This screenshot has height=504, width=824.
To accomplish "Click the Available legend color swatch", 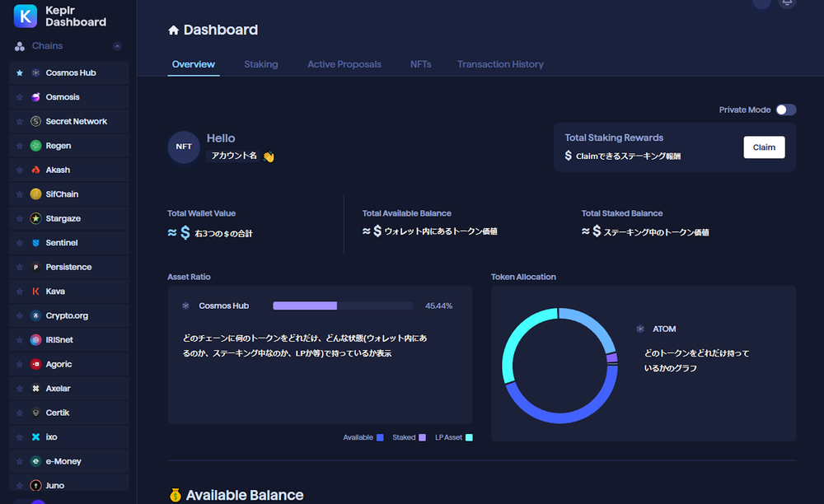I will 380,437.
